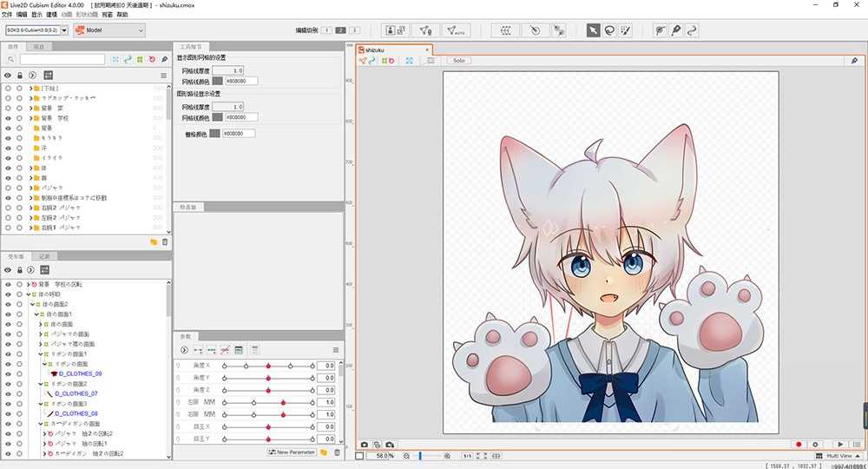
Task: Expand the 背景 学校の回転 tree node
Action: (29, 284)
